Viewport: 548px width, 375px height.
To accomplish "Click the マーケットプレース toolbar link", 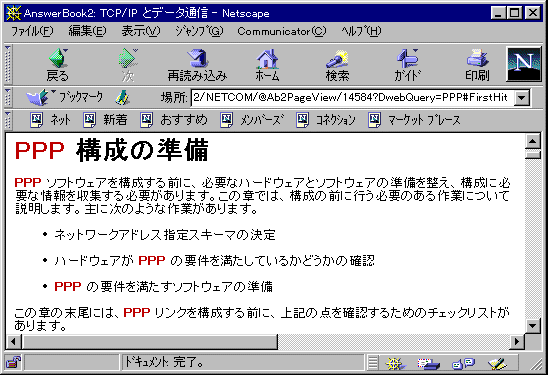I will tap(414, 120).
